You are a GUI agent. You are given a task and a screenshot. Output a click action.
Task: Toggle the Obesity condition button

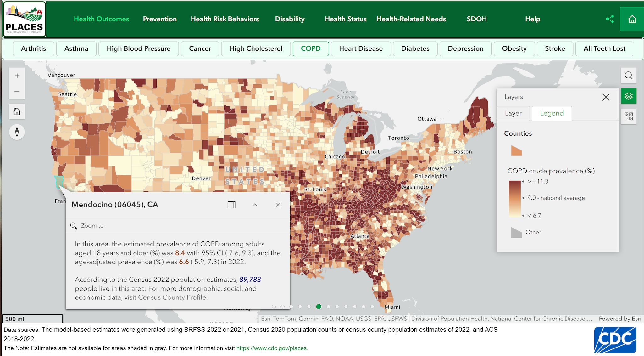click(515, 49)
